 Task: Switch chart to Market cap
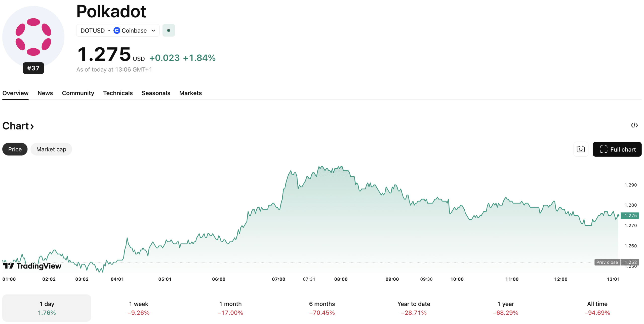pos(51,149)
